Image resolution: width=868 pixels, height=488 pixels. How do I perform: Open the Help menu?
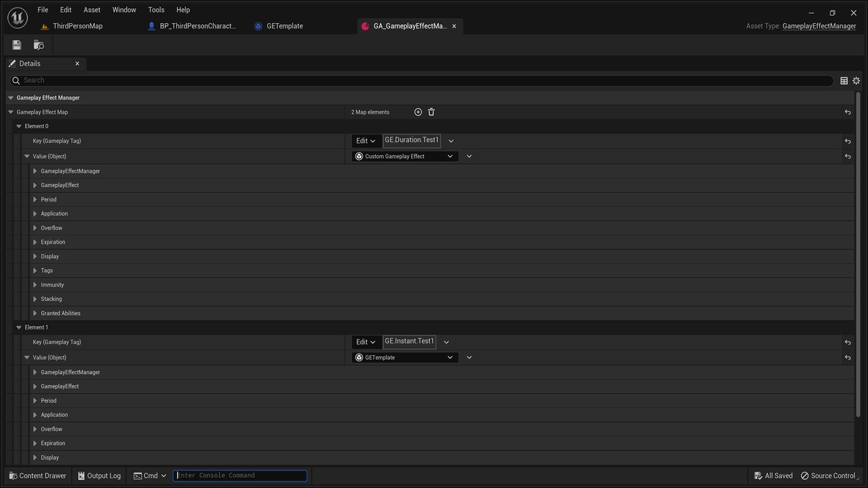[x=183, y=9]
